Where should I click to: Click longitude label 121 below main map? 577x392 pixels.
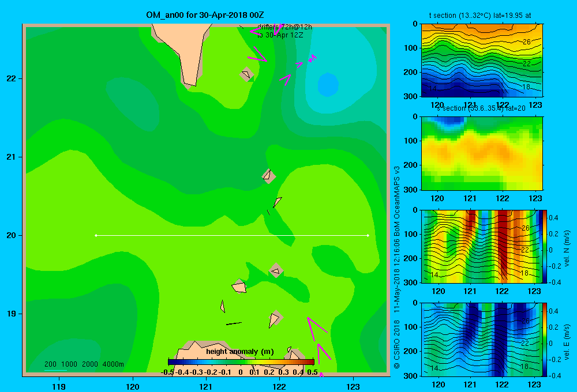click(x=206, y=386)
